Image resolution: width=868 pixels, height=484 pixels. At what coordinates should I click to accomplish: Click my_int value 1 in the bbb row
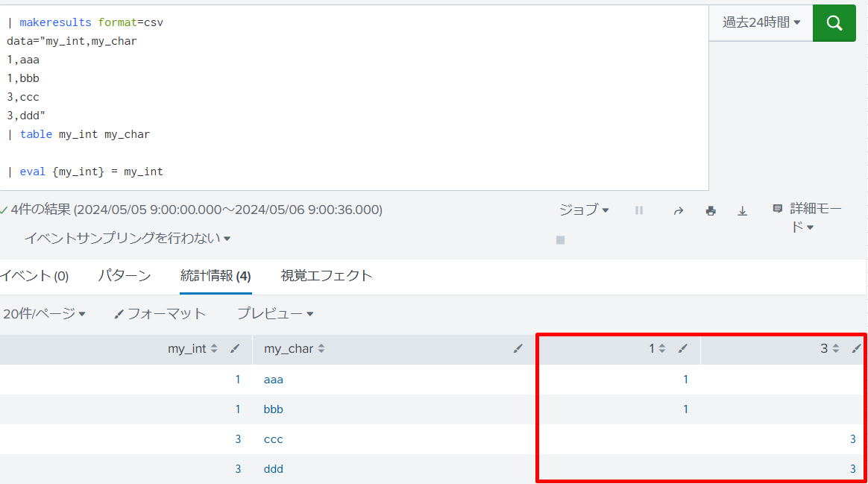[x=238, y=409]
